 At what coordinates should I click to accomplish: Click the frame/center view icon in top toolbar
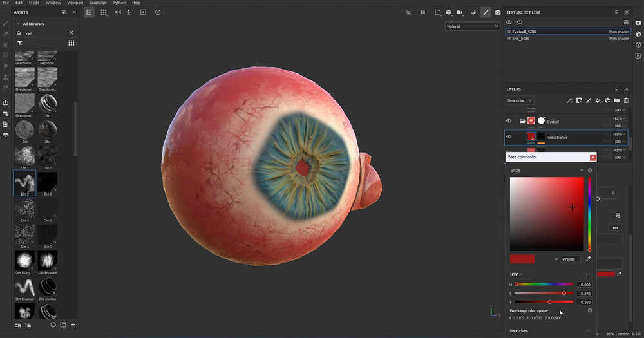[143, 12]
